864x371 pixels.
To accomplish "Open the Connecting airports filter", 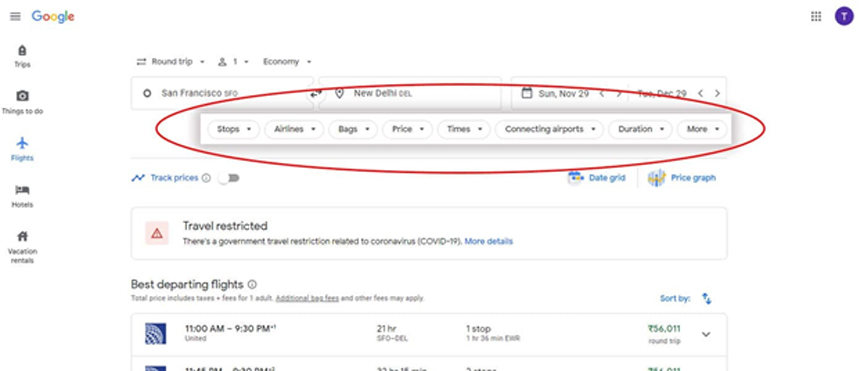I will pyautogui.click(x=549, y=129).
